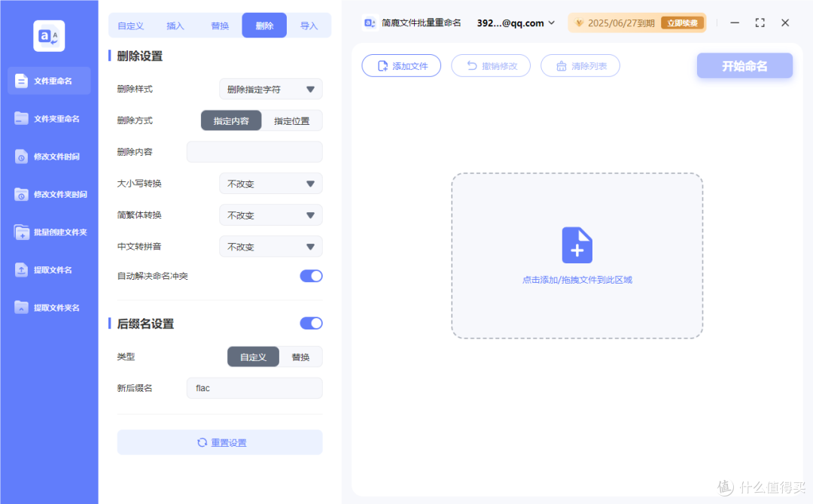This screenshot has width=813, height=504.
Task: Click the 修改文件夹时间 folder-clock icon
Action: click(x=21, y=194)
